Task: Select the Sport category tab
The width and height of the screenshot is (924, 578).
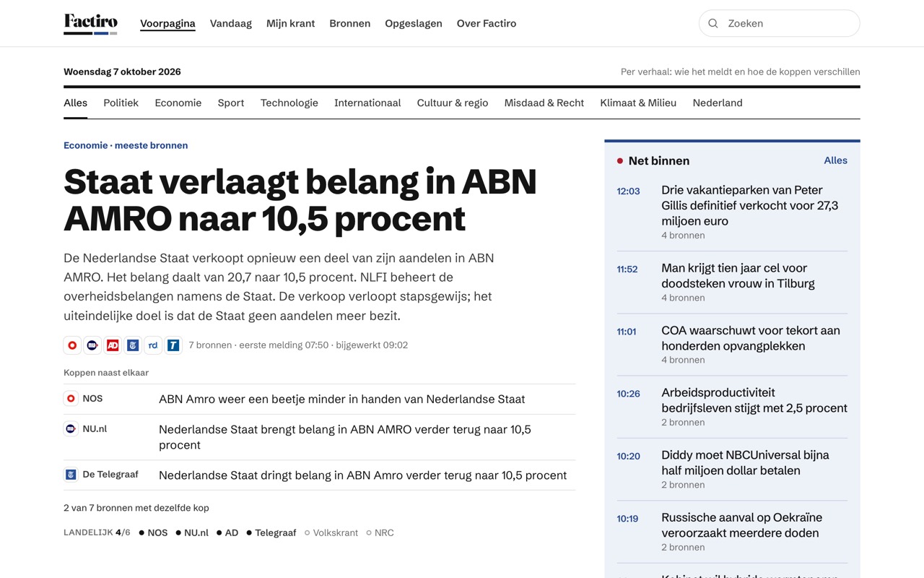Action: click(x=231, y=103)
